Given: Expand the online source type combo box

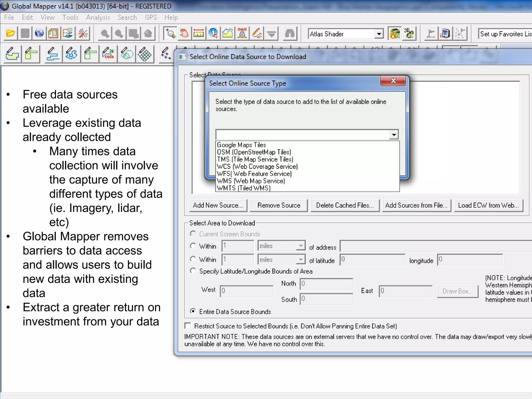Looking at the screenshot, I should coord(394,135).
